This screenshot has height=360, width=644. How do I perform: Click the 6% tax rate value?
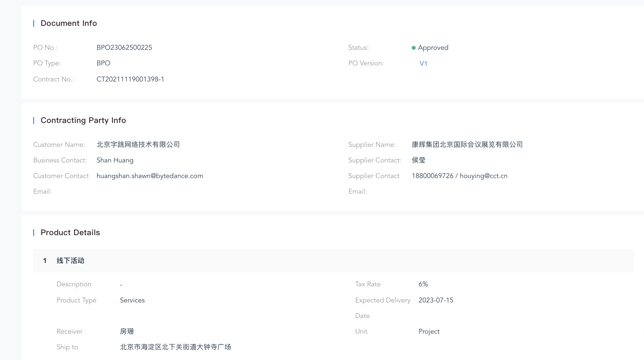click(x=423, y=284)
